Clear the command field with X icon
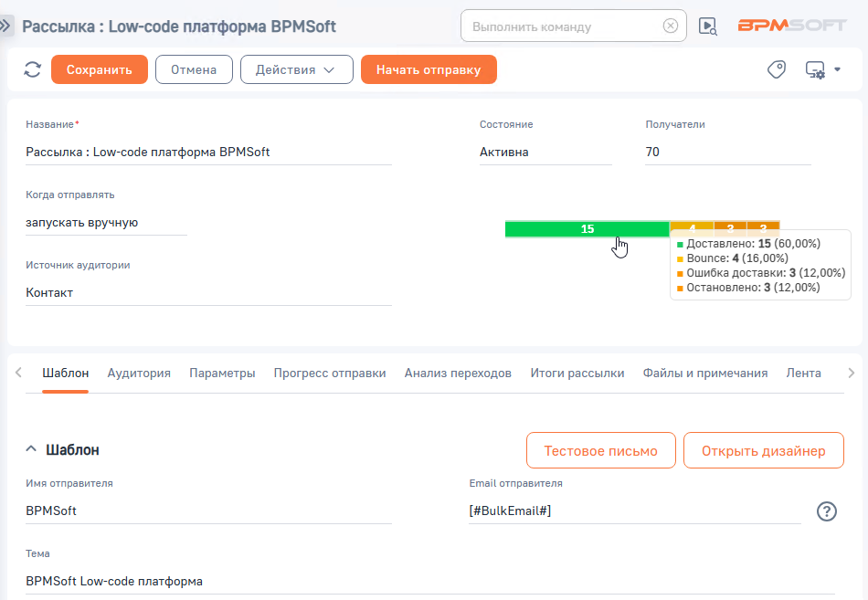The image size is (868, 600). pos(671,26)
